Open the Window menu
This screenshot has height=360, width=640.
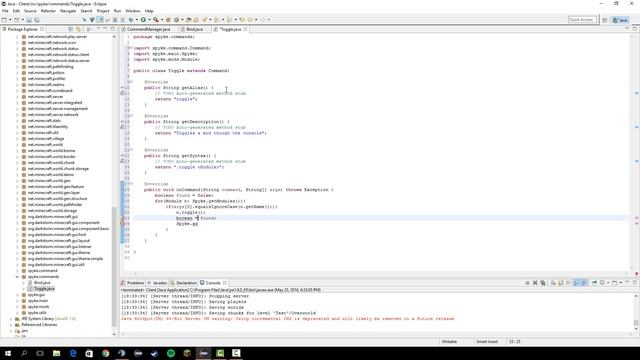point(133,11)
